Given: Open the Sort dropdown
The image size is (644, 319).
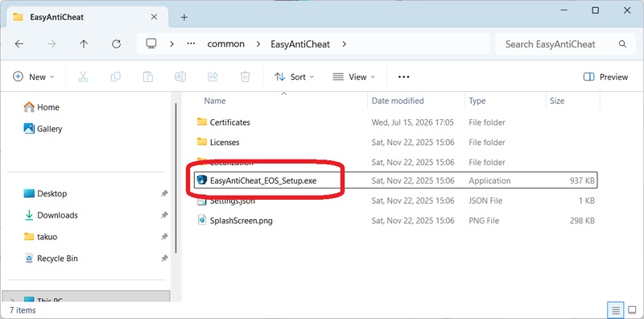Looking at the screenshot, I should point(294,77).
